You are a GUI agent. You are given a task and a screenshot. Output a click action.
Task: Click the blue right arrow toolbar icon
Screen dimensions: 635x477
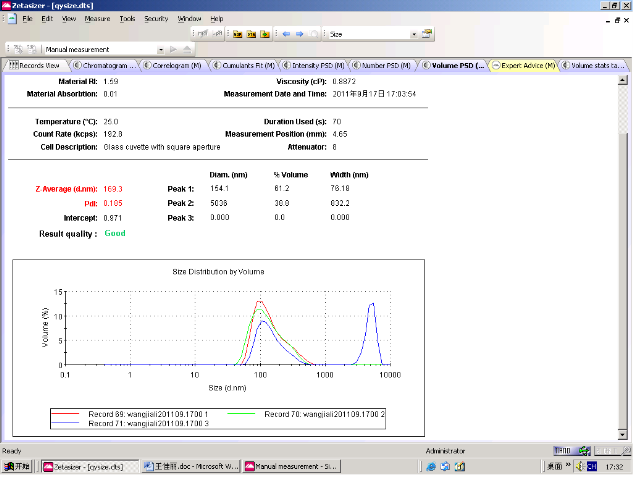(x=298, y=34)
